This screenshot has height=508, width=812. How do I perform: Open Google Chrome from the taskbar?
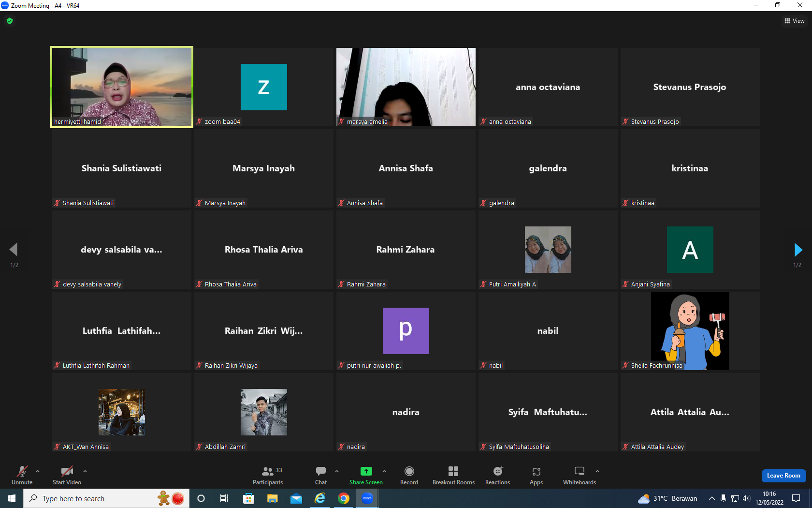pyautogui.click(x=344, y=498)
